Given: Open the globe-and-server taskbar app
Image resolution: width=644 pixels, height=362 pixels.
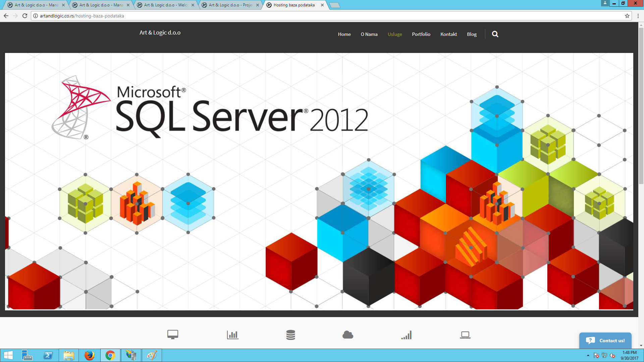Looking at the screenshot, I should coord(131,355).
